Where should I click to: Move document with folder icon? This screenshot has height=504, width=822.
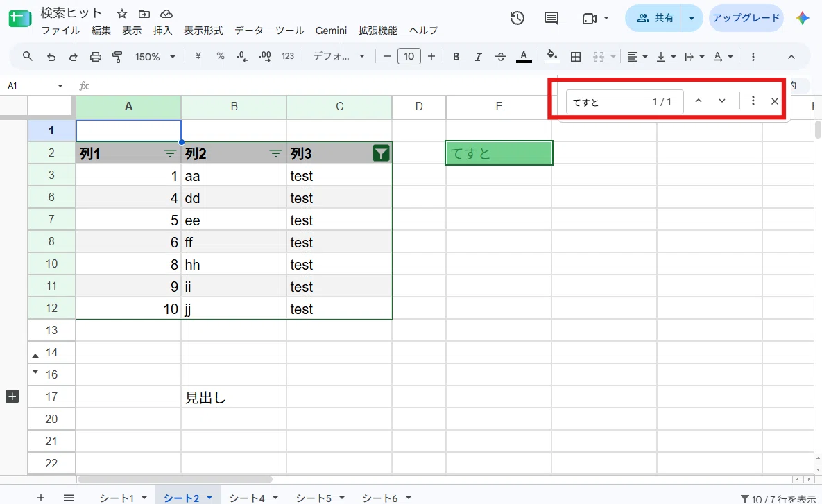[x=144, y=14]
